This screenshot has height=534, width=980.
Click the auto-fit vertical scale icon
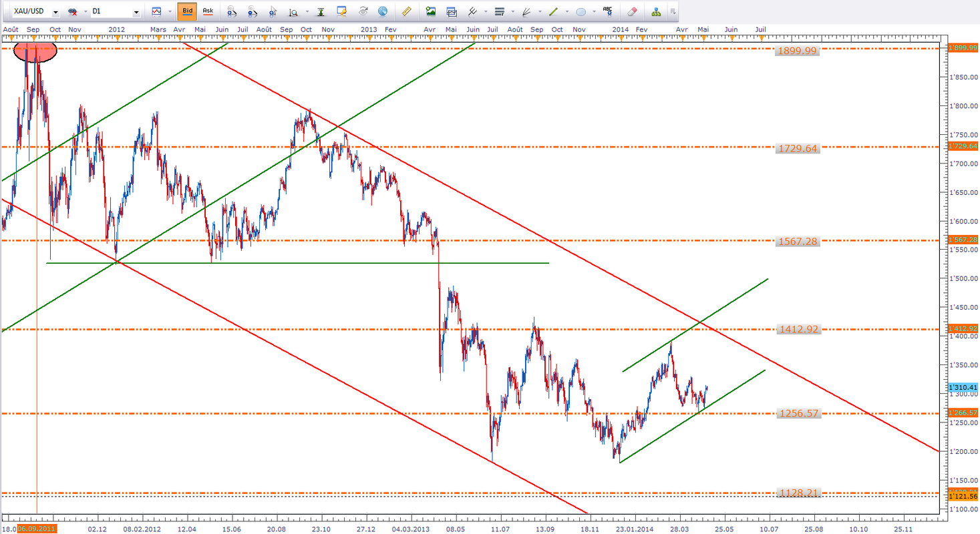[321, 11]
